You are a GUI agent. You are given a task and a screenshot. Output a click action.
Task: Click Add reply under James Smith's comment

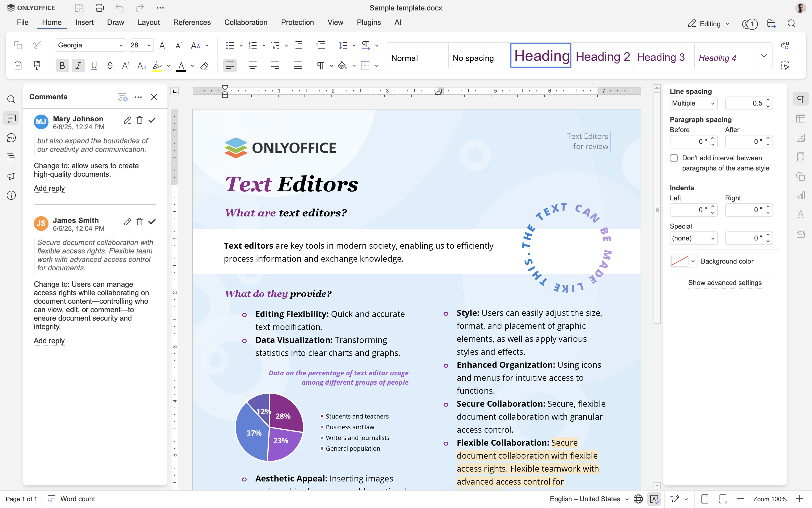pos(49,341)
